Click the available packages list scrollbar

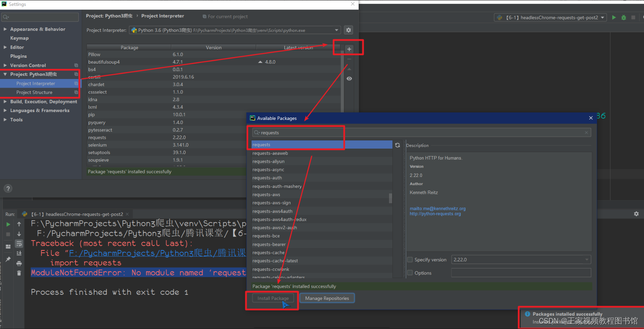pyautogui.click(x=390, y=198)
